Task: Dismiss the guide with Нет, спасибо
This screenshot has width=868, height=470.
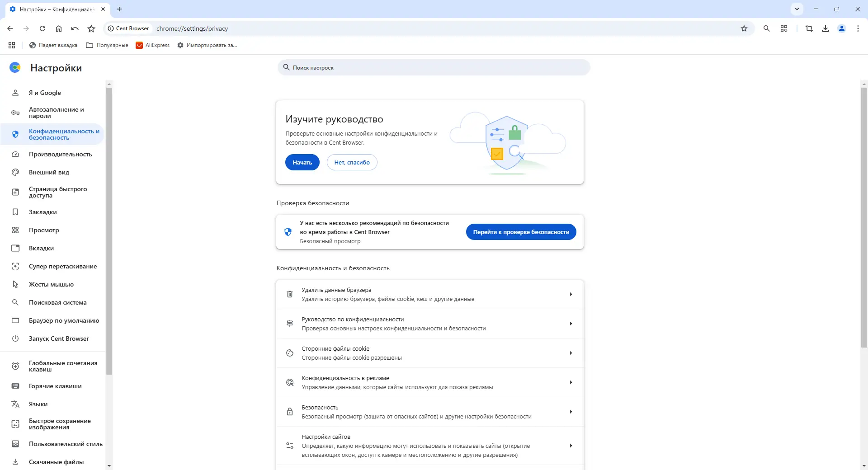Action: (352, 162)
